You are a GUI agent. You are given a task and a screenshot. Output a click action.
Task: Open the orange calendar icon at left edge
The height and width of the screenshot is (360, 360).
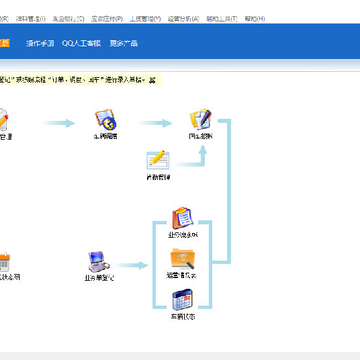coord(5,262)
